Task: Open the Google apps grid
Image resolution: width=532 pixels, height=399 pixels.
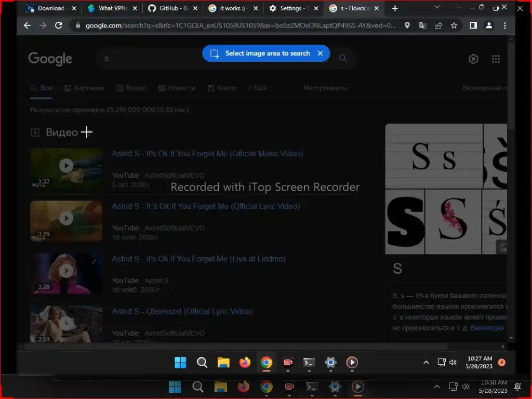Action: (x=496, y=59)
